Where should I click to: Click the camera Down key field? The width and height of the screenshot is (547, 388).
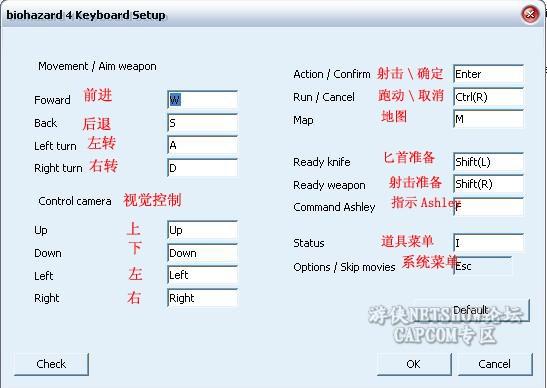pos(202,253)
